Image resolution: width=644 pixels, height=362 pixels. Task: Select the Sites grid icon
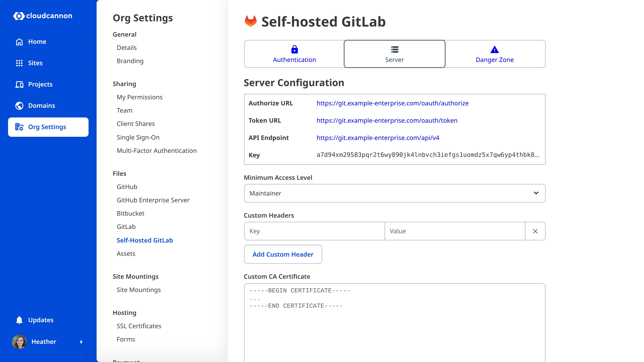tap(19, 63)
